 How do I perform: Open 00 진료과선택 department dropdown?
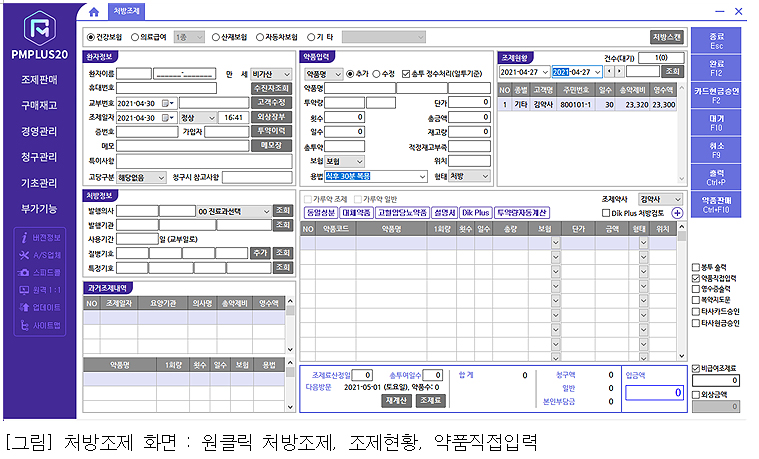(234, 212)
